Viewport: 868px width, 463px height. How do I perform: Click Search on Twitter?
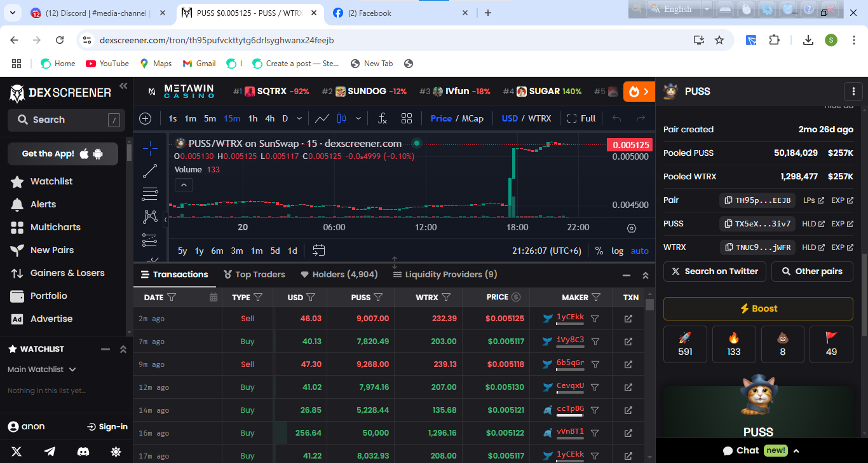715,272
